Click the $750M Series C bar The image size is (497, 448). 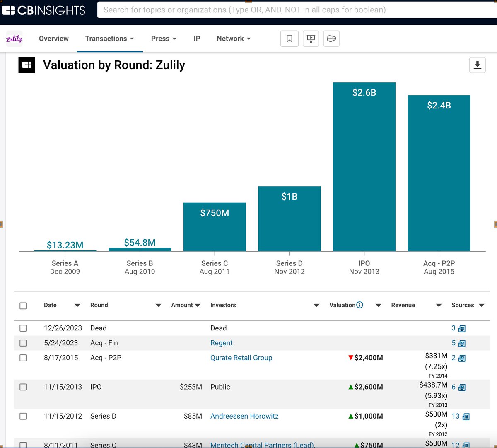pos(215,227)
